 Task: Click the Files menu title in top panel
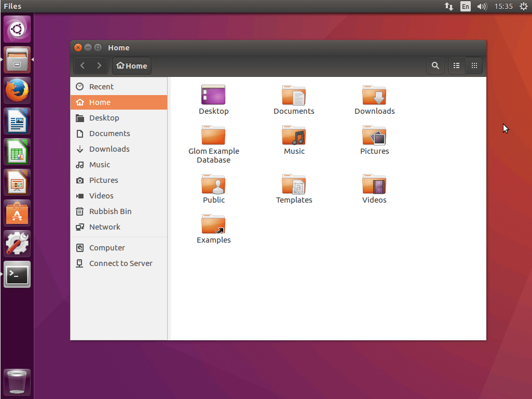point(12,6)
